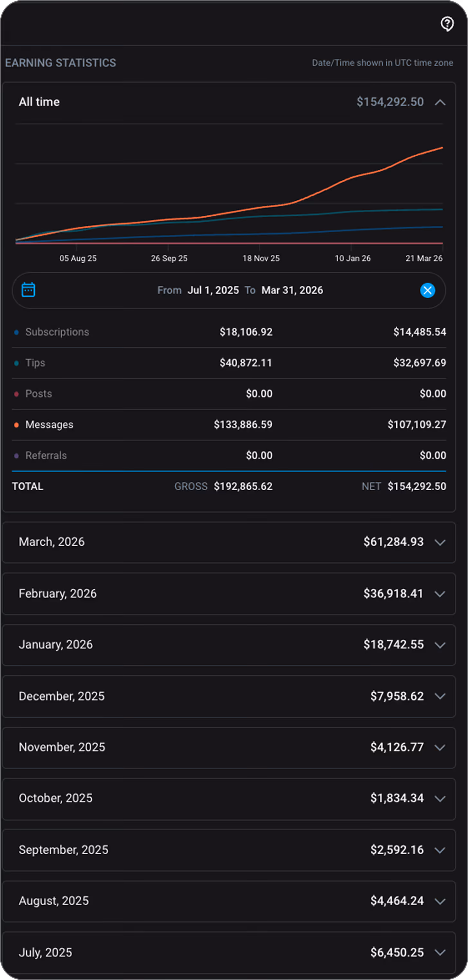Click the All time total $154,292.50 in header
The image size is (468, 980).
pos(390,102)
